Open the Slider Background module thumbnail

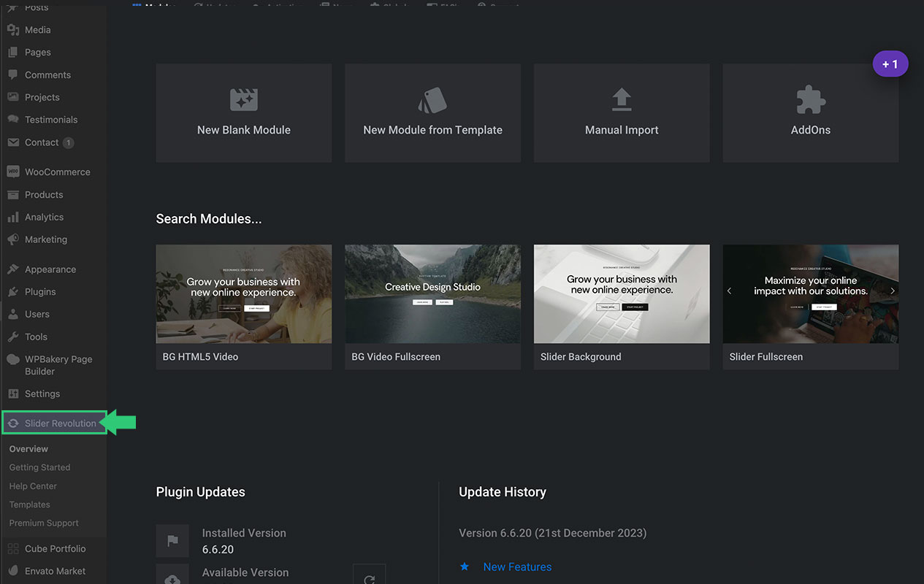click(621, 294)
